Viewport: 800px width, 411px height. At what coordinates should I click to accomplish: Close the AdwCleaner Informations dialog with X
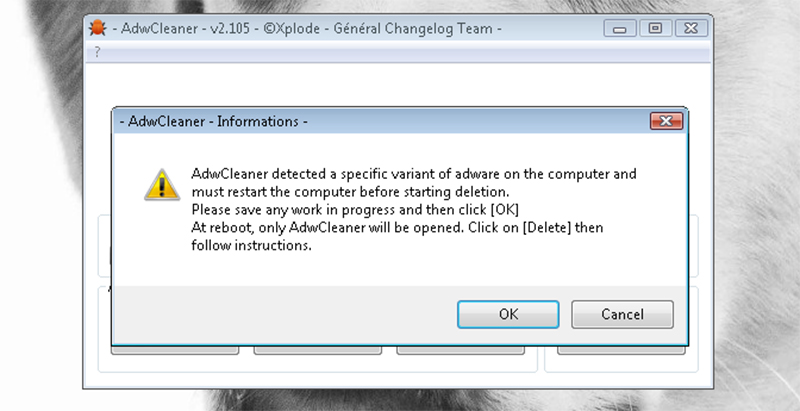coord(665,121)
